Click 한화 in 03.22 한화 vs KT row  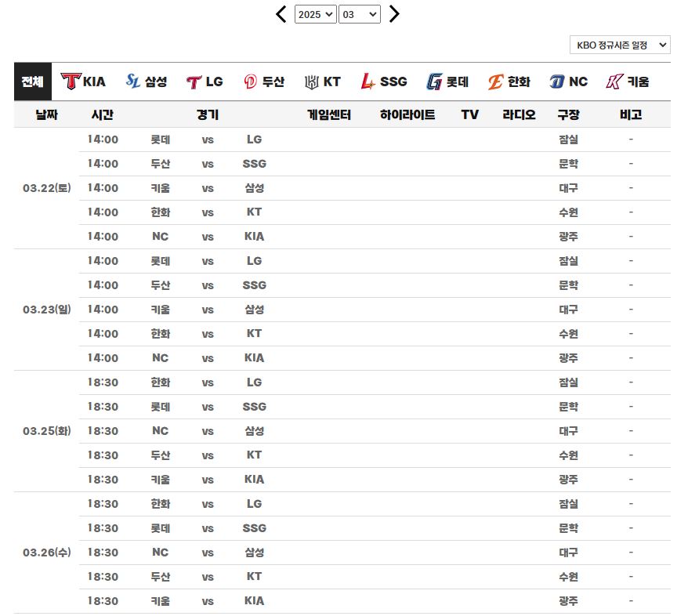click(160, 212)
